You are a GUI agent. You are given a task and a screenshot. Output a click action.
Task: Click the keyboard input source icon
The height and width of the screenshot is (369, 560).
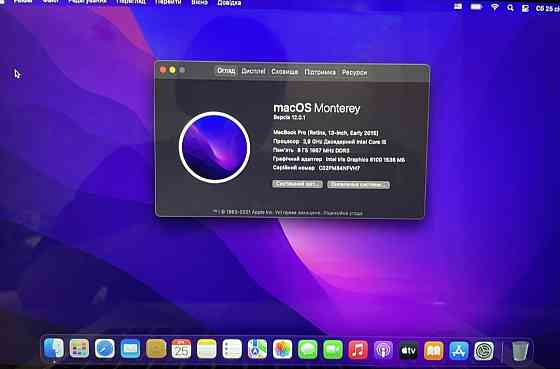[x=458, y=6]
